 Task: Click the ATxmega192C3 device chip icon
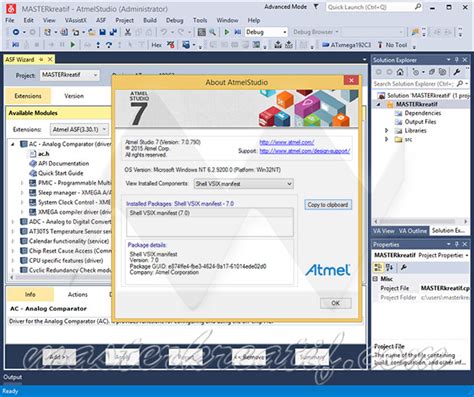pyautogui.click(x=326, y=45)
